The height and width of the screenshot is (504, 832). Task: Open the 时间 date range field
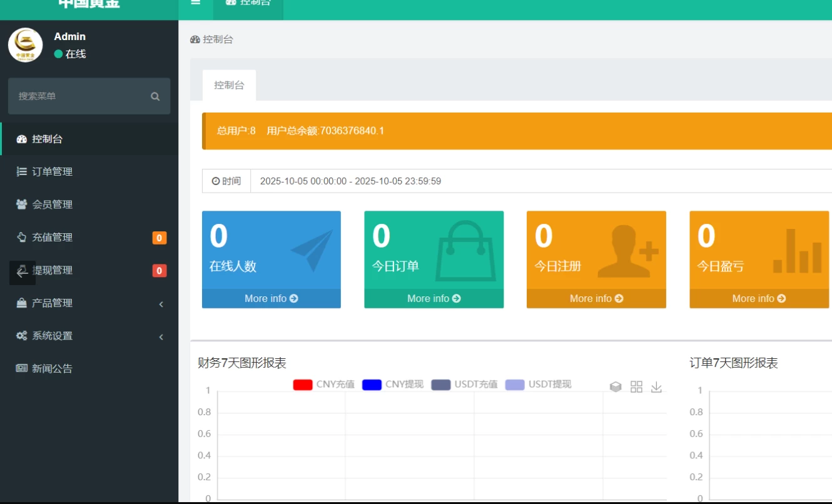pos(541,181)
